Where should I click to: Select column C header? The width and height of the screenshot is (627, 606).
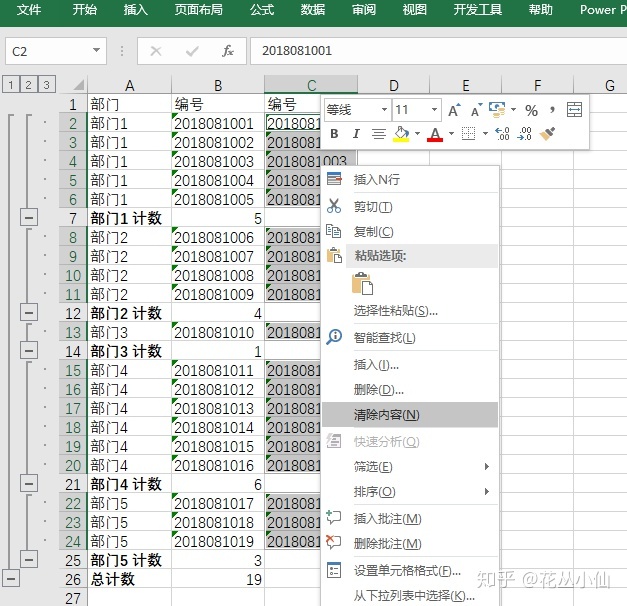(x=311, y=85)
